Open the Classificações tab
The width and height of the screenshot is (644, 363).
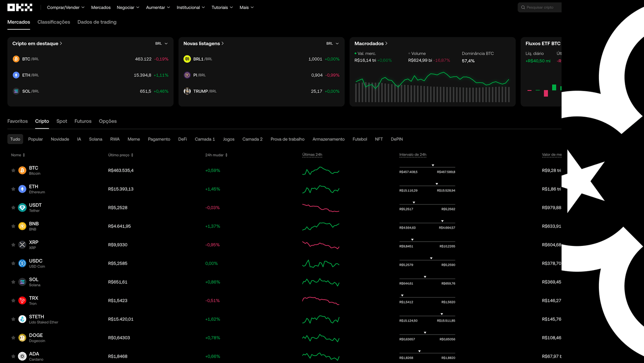tap(54, 22)
